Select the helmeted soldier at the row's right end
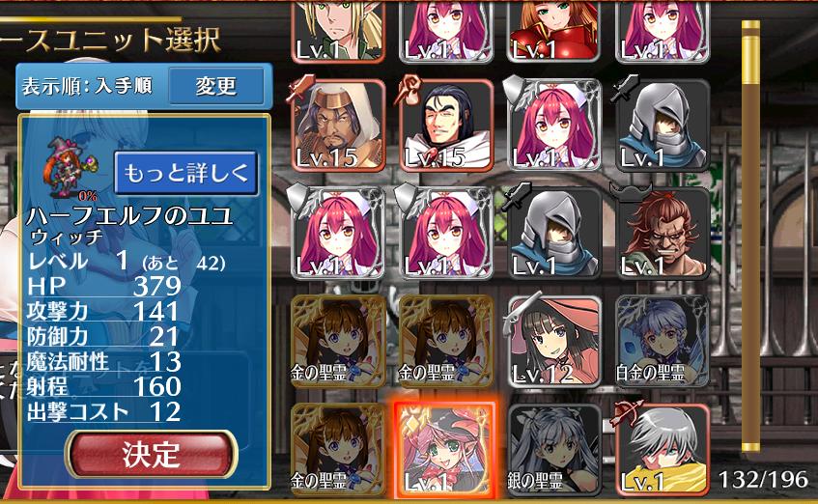The width and height of the screenshot is (818, 504). pos(663,126)
